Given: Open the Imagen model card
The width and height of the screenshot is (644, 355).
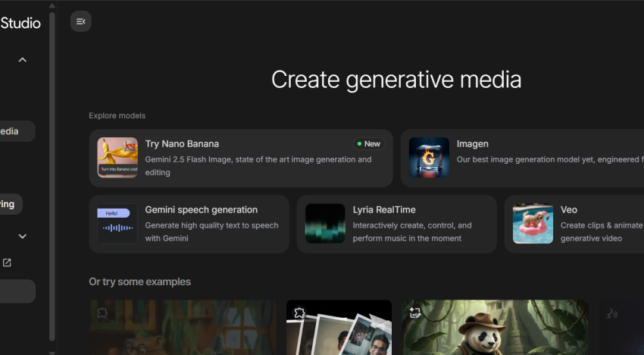Looking at the screenshot, I should click(523, 158).
